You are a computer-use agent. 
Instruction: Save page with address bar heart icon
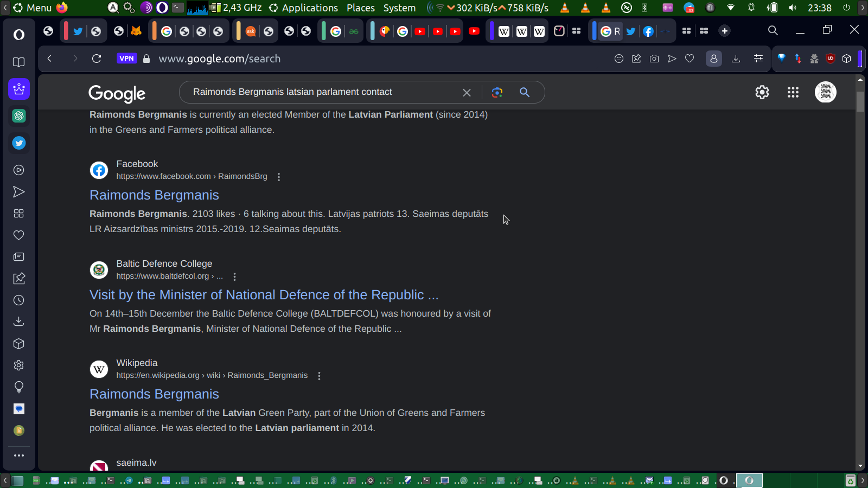click(x=690, y=59)
